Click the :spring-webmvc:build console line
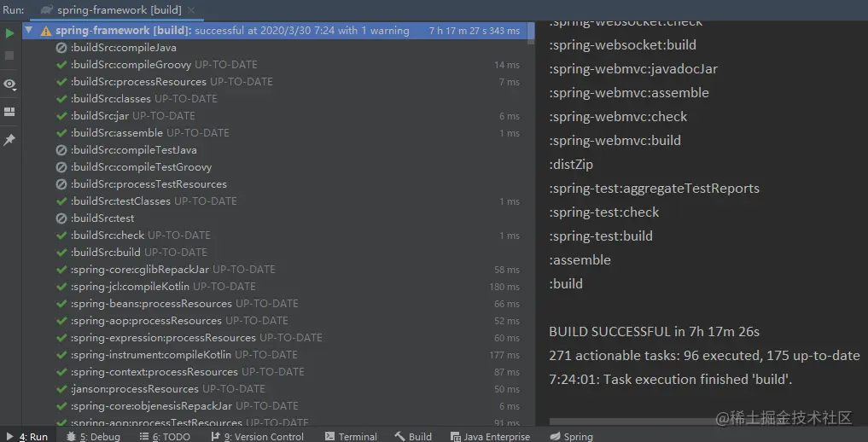 click(615, 141)
